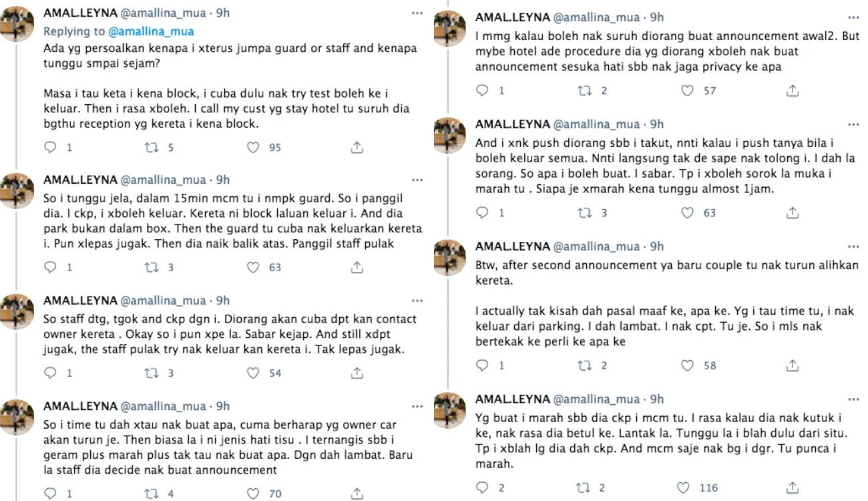The height and width of the screenshot is (501, 868).
Task: Like the tweet showing 58 likes
Action: [687, 365]
